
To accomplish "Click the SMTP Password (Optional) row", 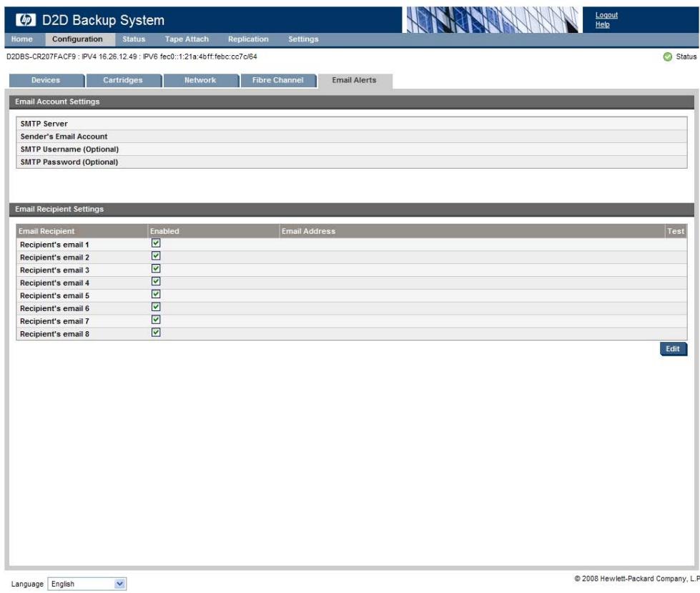I will point(351,162).
